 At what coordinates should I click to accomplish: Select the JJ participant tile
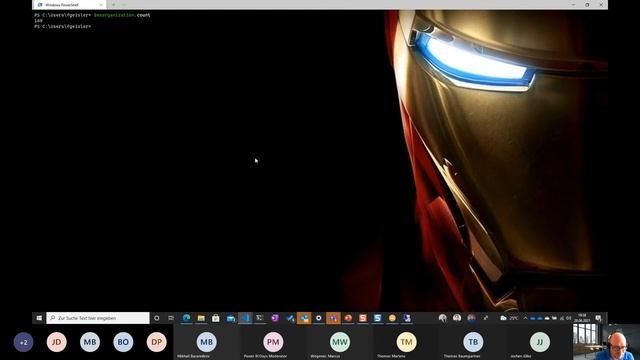click(x=540, y=342)
